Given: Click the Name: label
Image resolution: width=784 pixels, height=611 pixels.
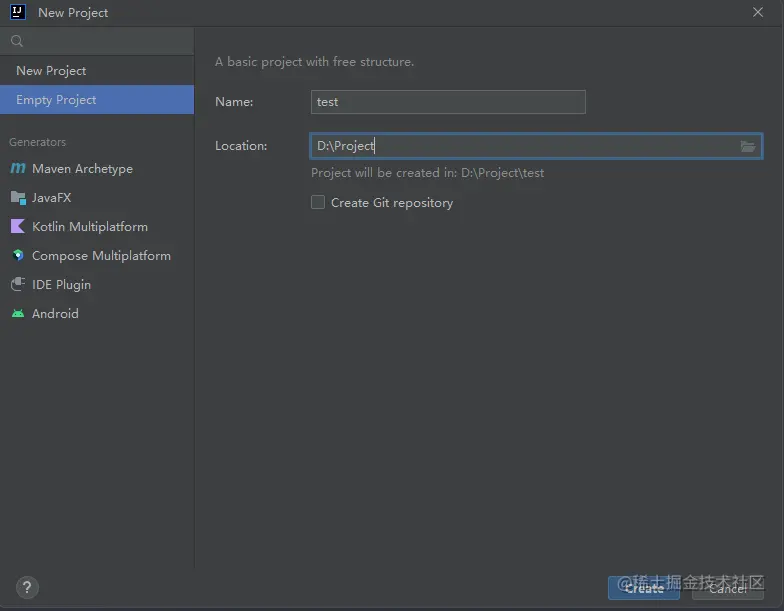Looking at the screenshot, I should point(234,102).
